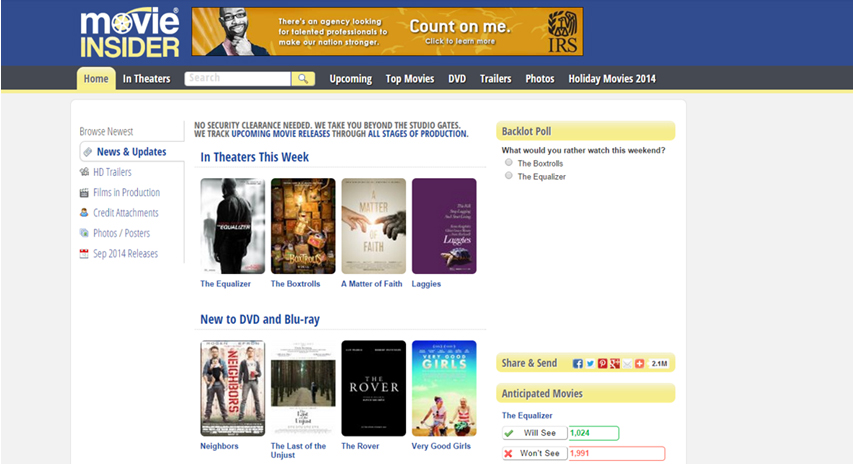Click the News & Updates tag icon
Screen dimensions: 853x464
88,152
